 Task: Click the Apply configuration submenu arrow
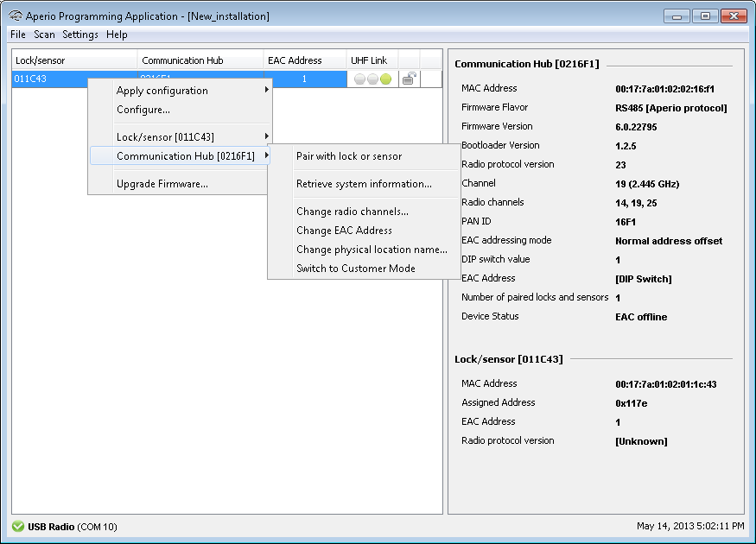[266, 90]
